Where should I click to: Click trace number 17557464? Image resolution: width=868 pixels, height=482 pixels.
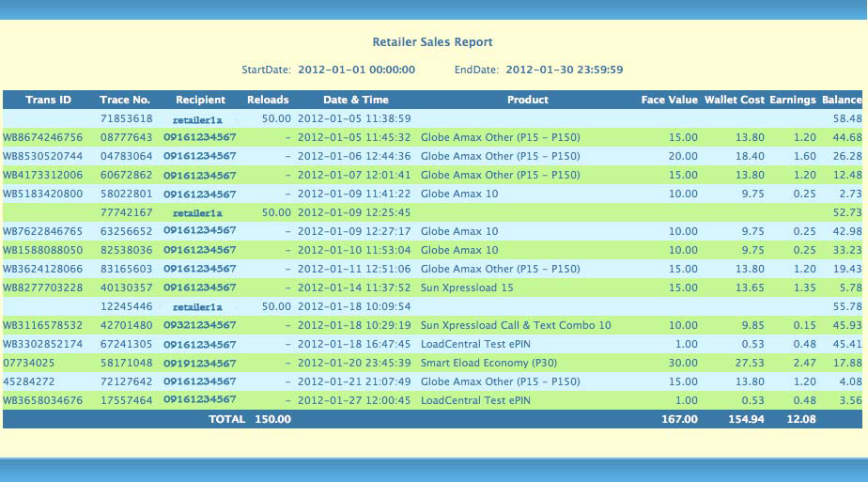(126, 400)
